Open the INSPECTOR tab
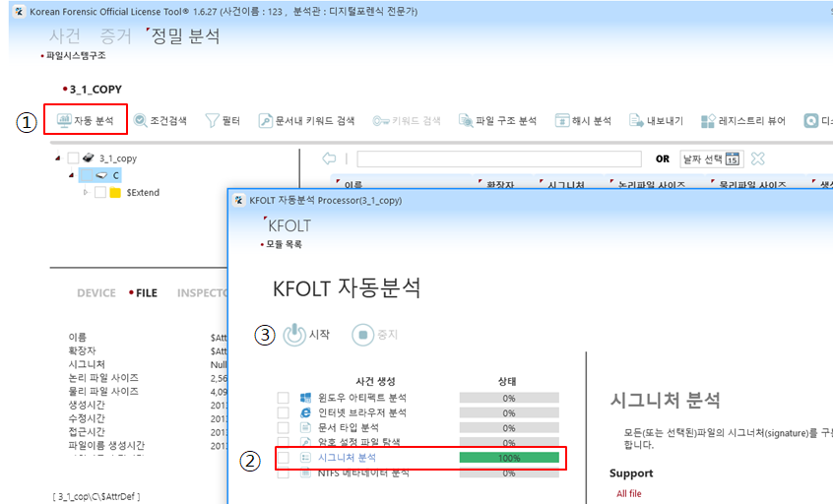Image resolution: width=833 pixels, height=504 pixels. click(x=202, y=293)
